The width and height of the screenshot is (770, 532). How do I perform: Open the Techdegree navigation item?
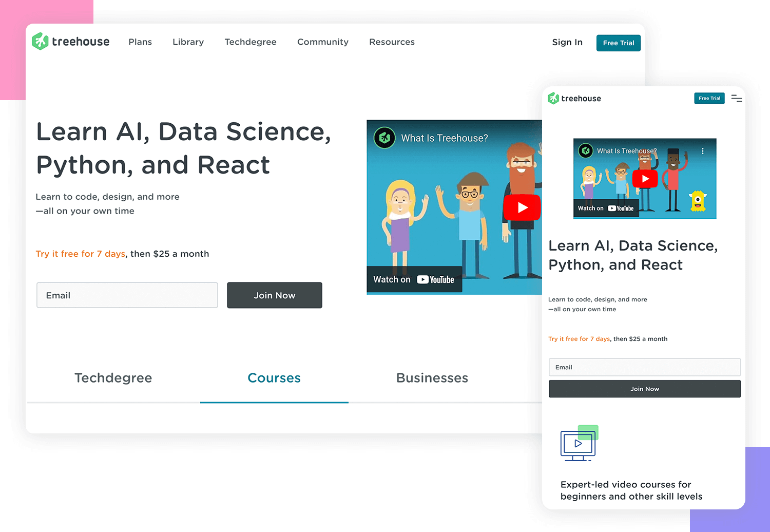[x=251, y=42]
